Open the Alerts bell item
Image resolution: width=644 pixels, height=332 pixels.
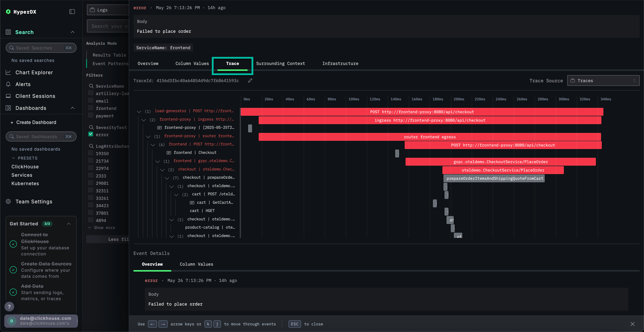23,84
